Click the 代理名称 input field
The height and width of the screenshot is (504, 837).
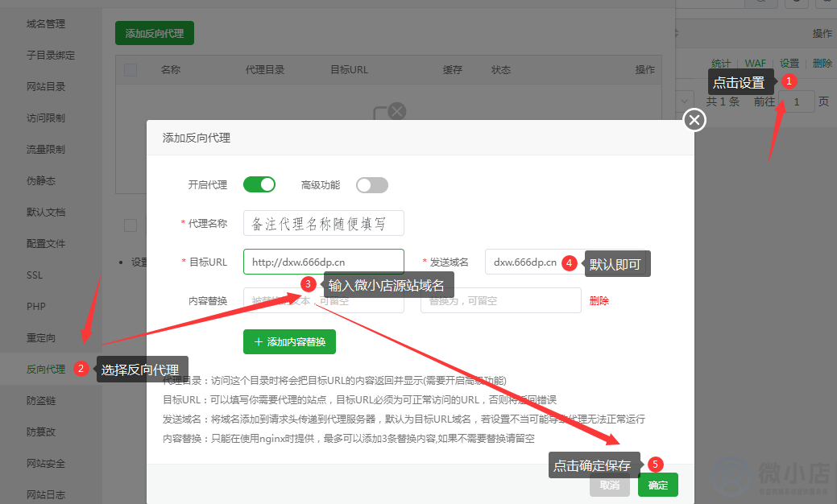tap(324, 223)
